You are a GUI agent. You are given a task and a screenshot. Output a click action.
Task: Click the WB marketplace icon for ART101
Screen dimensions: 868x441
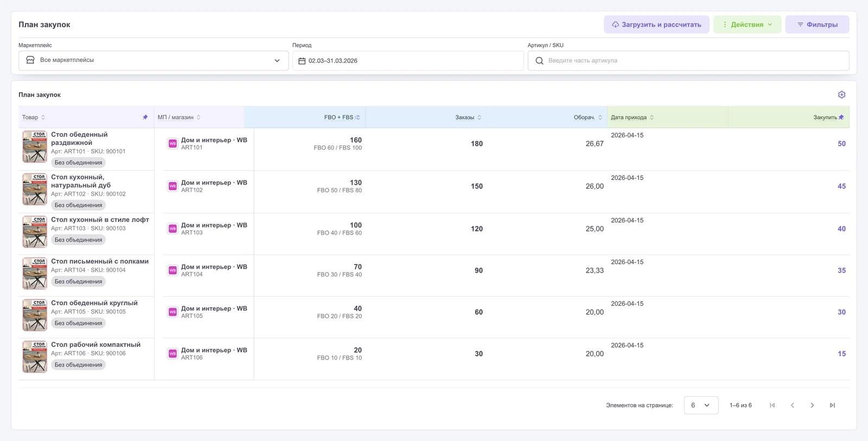[x=173, y=144]
